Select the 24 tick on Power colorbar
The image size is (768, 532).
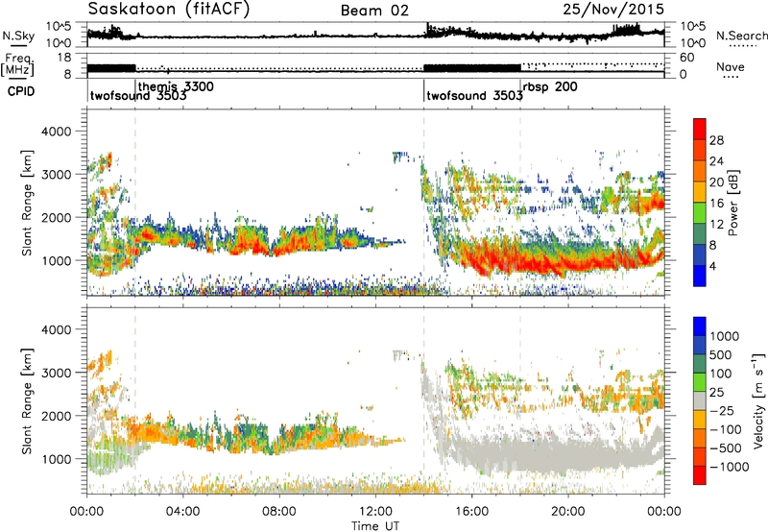pos(716,161)
